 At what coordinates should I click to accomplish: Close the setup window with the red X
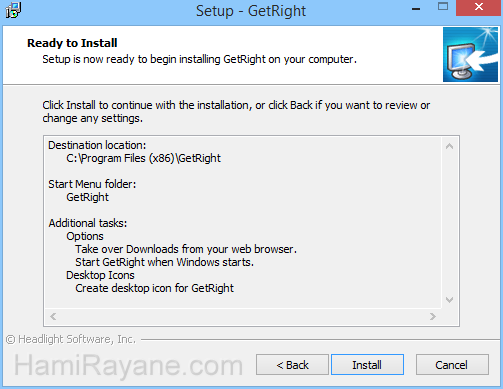[479, 7]
